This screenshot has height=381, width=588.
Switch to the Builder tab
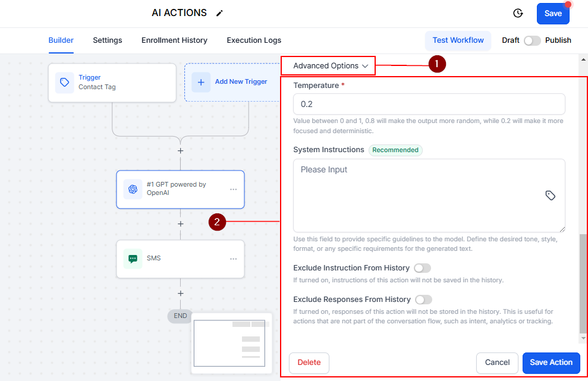61,40
